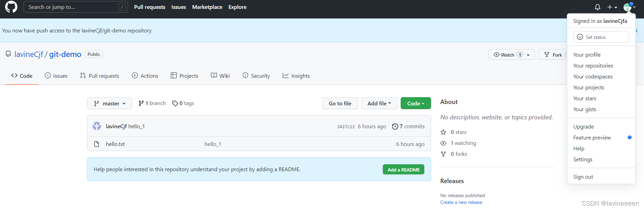Open the Releases heading link
The width and height of the screenshot is (644, 209).
point(452,181)
